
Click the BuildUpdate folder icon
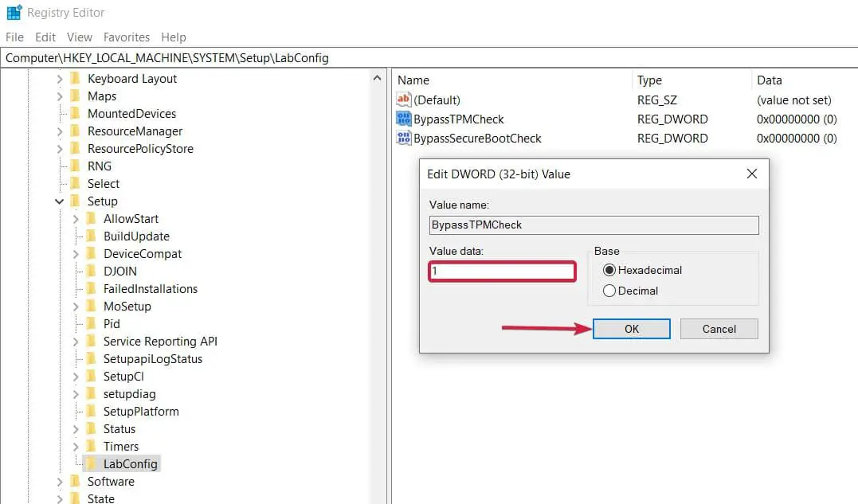(x=92, y=236)
